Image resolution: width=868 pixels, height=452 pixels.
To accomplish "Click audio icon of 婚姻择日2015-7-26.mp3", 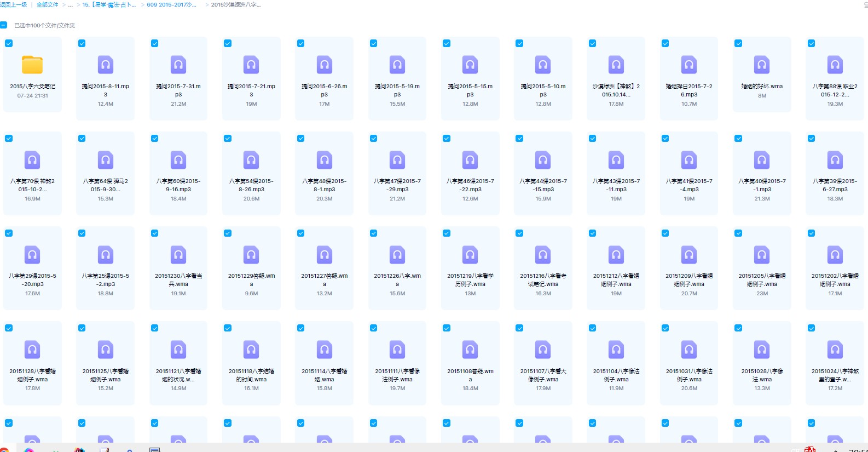I will point(689,65).
